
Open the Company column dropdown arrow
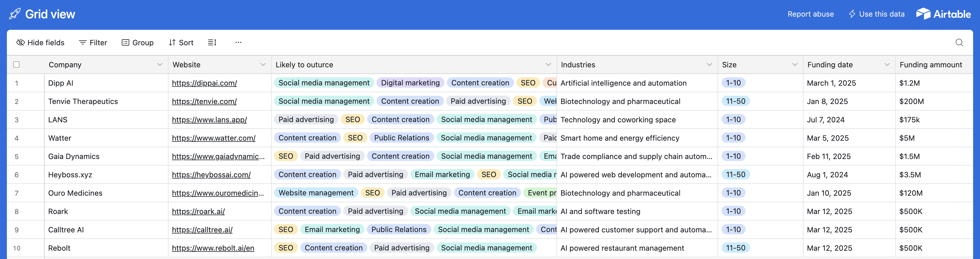point(160,65)
